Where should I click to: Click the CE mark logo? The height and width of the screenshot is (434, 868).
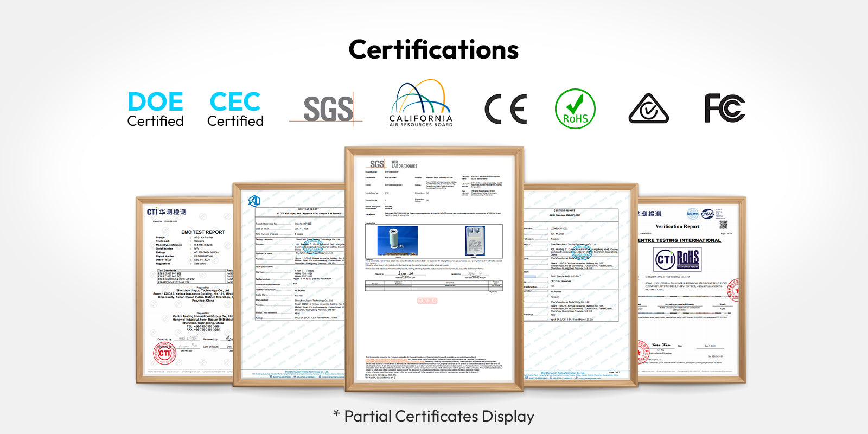pos(506,109)
